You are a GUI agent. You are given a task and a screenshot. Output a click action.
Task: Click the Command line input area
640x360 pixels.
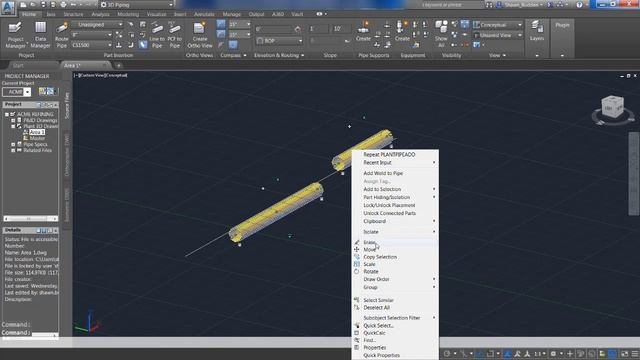[29, 333]
